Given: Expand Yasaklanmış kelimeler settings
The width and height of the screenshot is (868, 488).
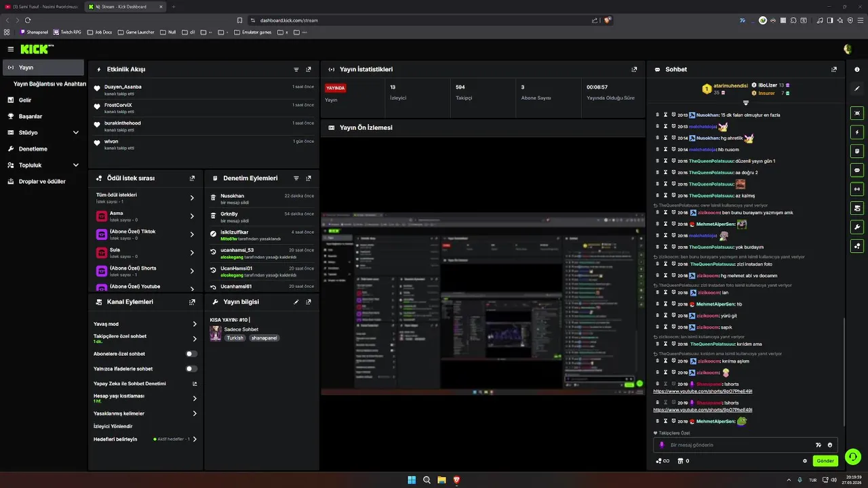Looking at the screenshot, I should [x=195, y=413].
